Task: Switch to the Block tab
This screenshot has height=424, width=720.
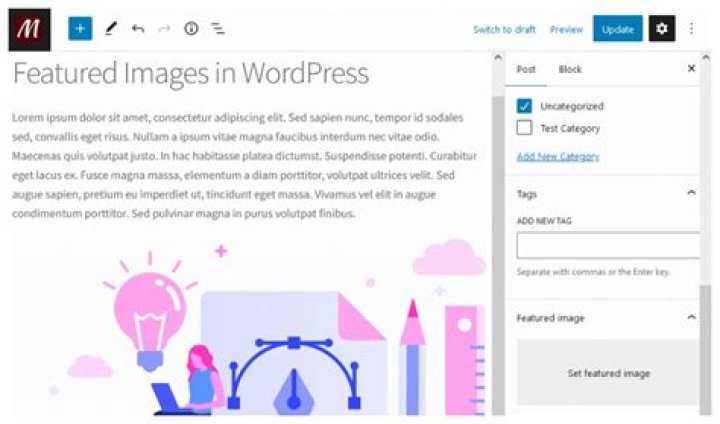Action: click(x=570, y=69)
